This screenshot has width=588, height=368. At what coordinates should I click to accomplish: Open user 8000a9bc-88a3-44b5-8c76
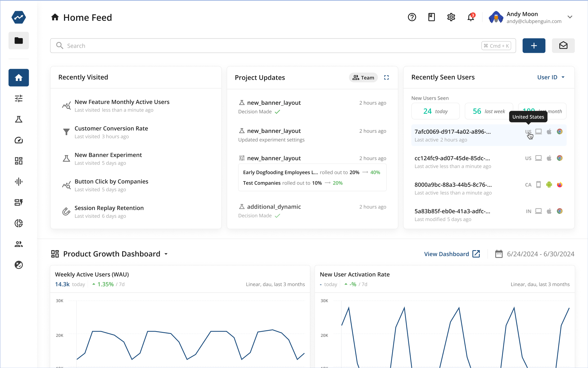(x=489, y=188)
